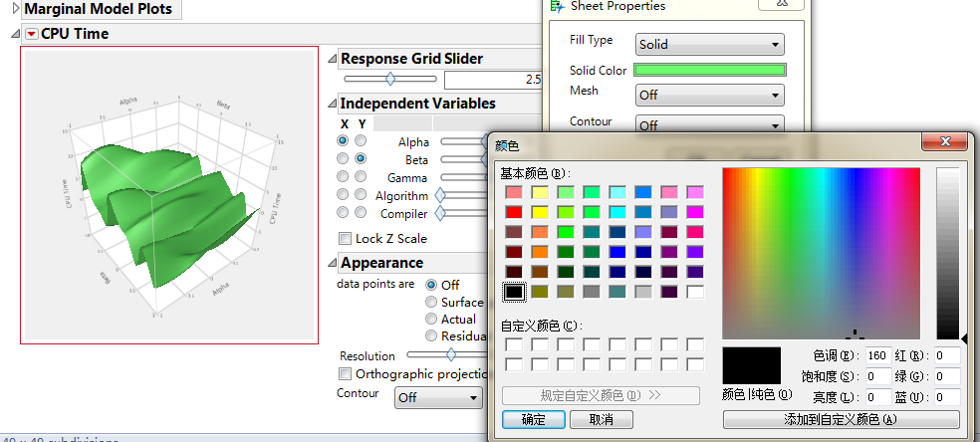Select the X radio button for Alpha

pyautogui.click(x=343, y=141)
